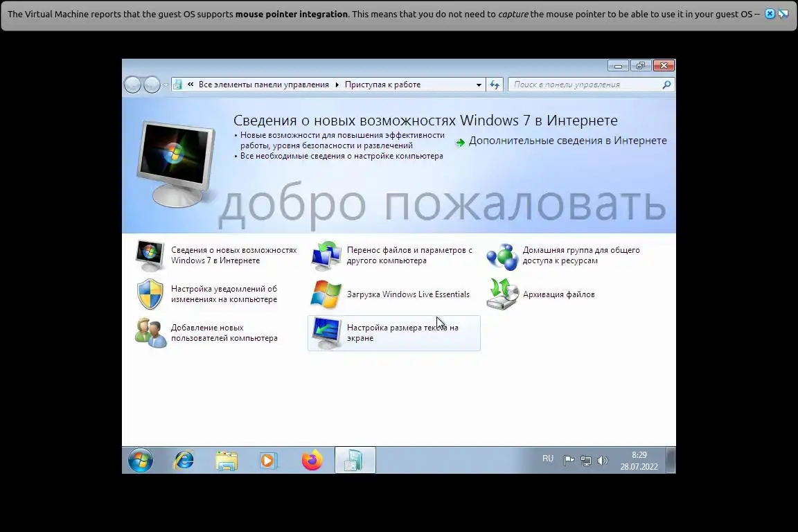
Task: Minimize the Control Panel window
Action: (618, 66)
